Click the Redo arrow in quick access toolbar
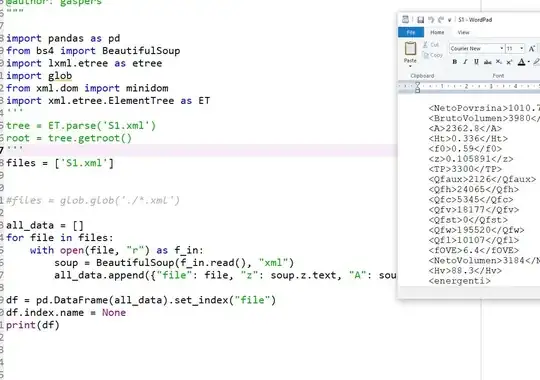This screenshot has width=540, height=380. pos(440,20)
